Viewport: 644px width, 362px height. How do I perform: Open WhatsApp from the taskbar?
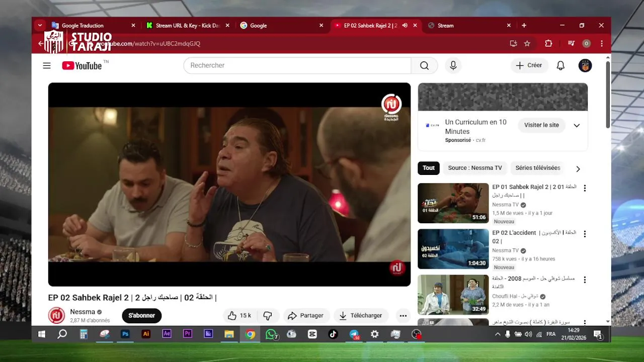click(271, 334)
